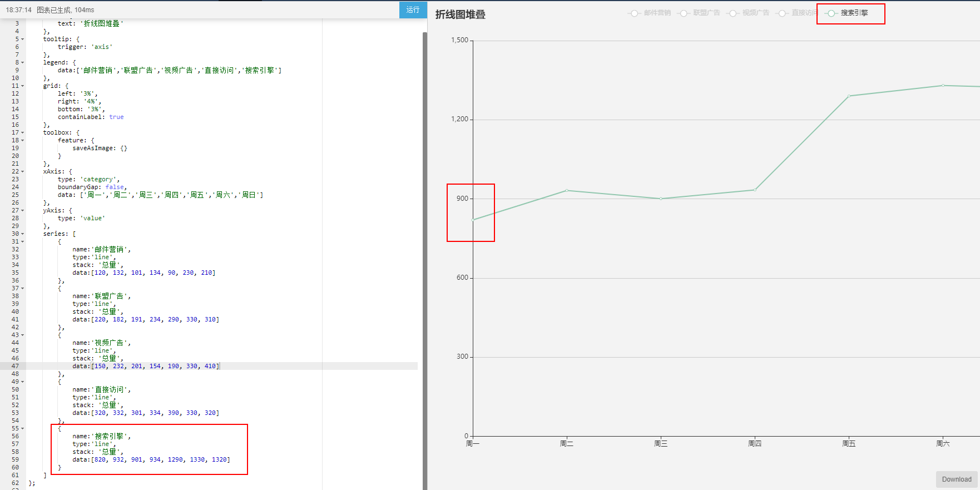This screenshot has height=490, width=980.
Task: Click the 运行 run button
Action: click(413, 9)
